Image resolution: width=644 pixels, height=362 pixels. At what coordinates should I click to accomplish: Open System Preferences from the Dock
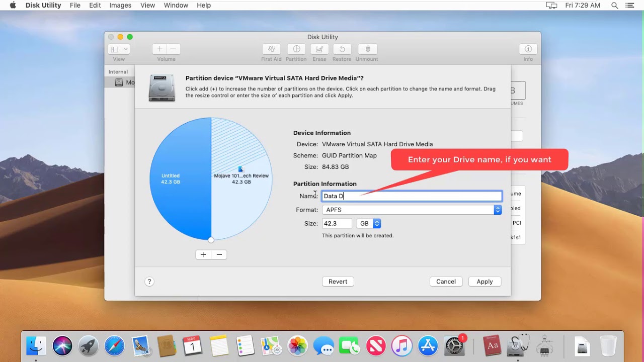tap(455, 346)
